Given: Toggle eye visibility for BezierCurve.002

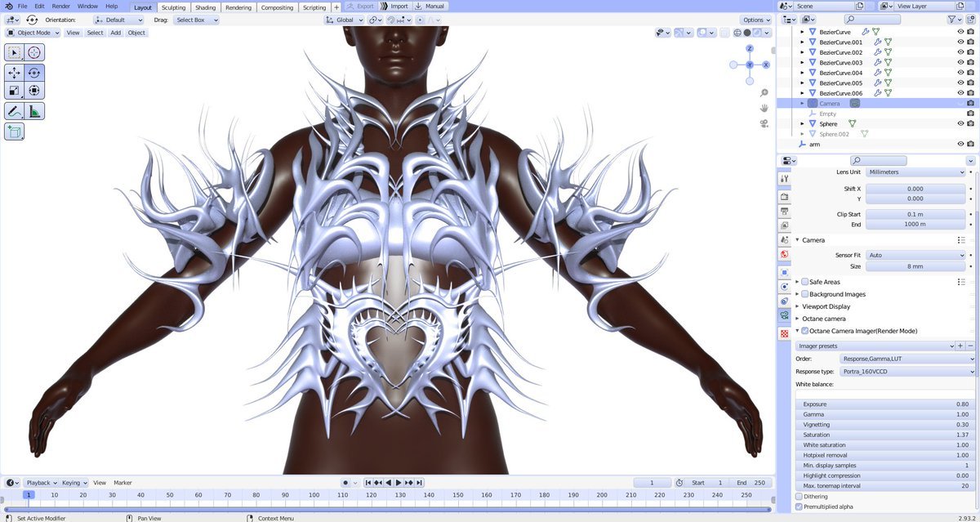Looking at the screenshot, I should pyautogui.click(x=960, y=52).
